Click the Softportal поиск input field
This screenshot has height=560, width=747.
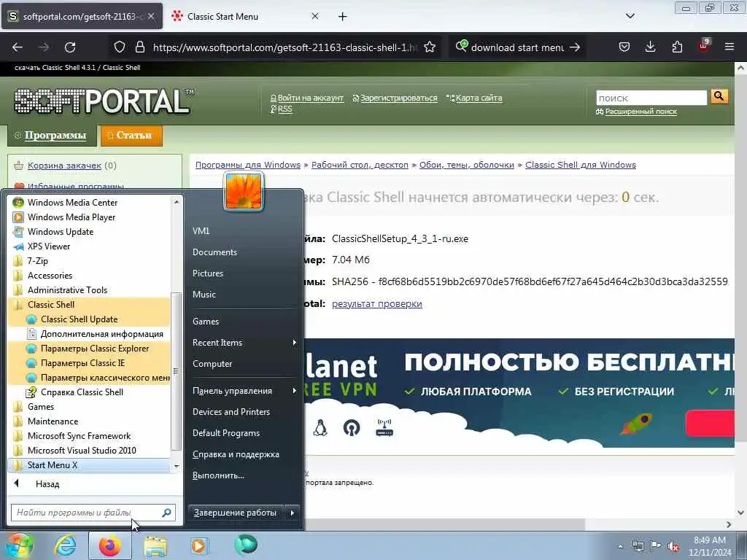[651, 98]
